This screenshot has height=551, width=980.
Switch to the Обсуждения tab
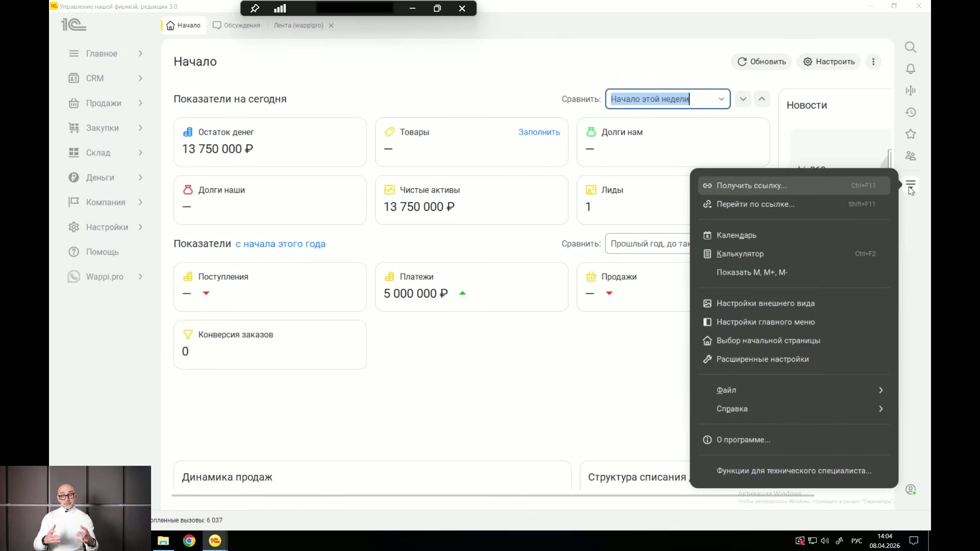[237, 26]
